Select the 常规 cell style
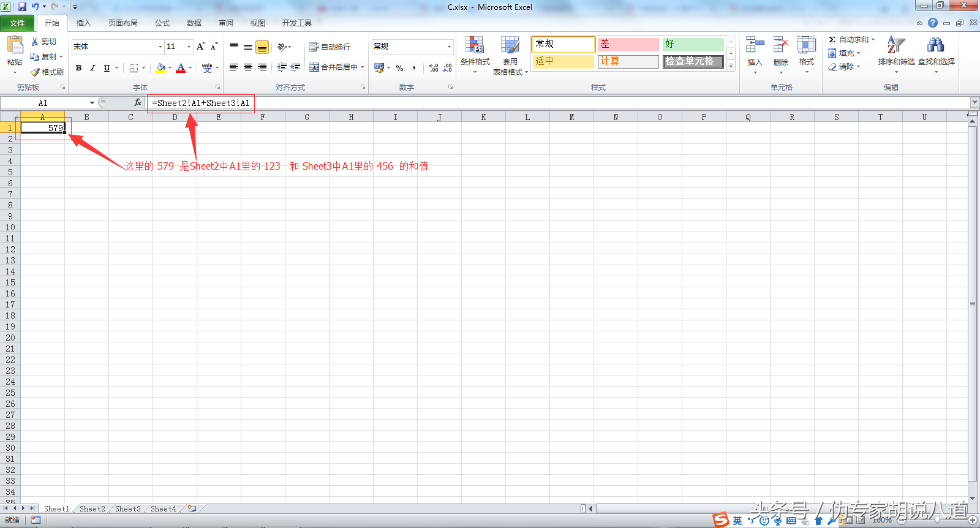The width and height of the screenshot is (980, 528). (x=563, y=44)
